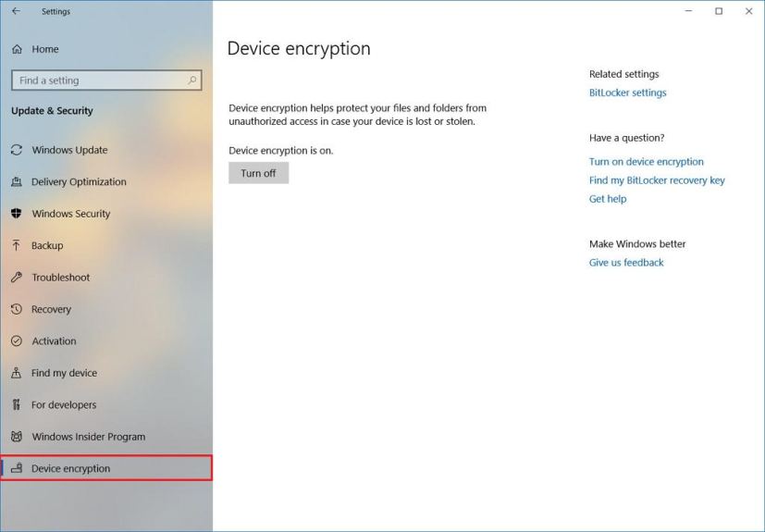765x532 pixels.
Task: Maximize the Settings window
Action: [x=719, y=11]
